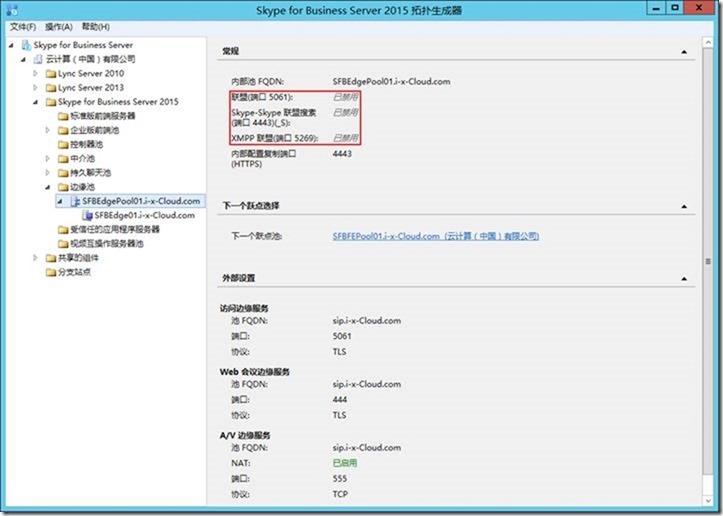723x516 pixels.
Task: Collapse the 常规 section
Action: tap(684, 52)
